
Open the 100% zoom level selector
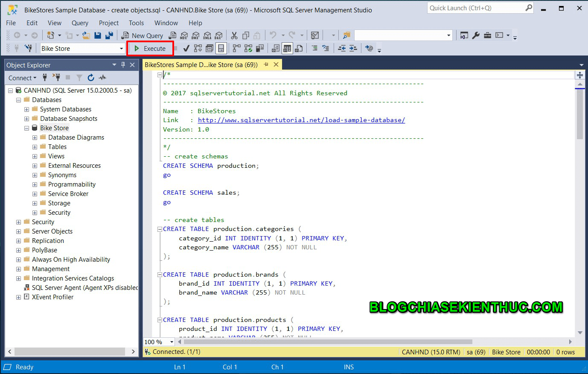pyautogui.click(x=158, y=342)
